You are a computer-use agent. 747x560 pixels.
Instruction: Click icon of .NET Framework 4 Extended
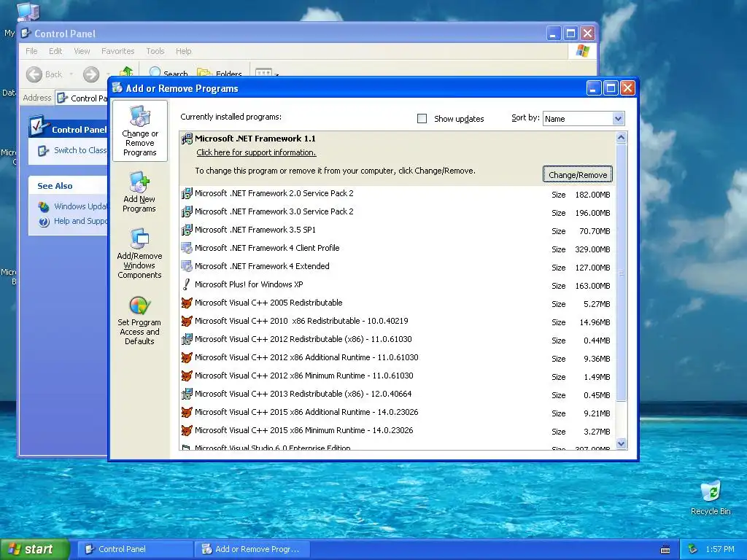[x=187, y=266]
